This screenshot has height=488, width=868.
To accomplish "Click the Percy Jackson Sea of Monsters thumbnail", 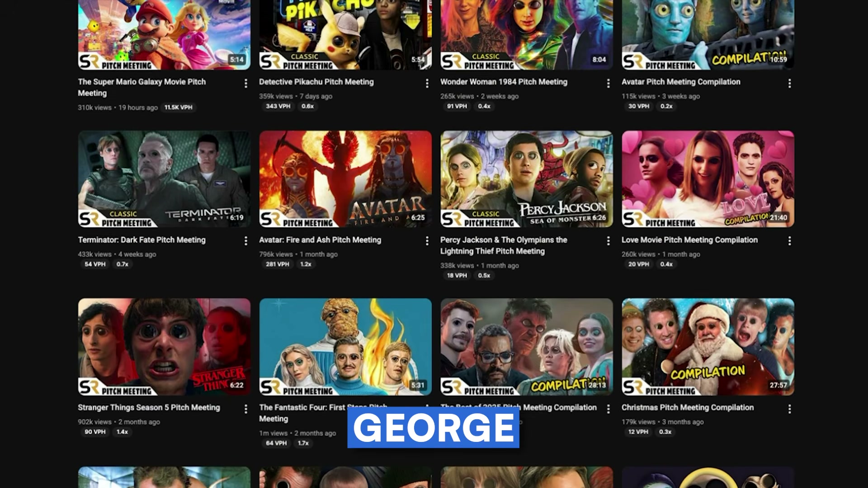I will click(x=527, y=179).
